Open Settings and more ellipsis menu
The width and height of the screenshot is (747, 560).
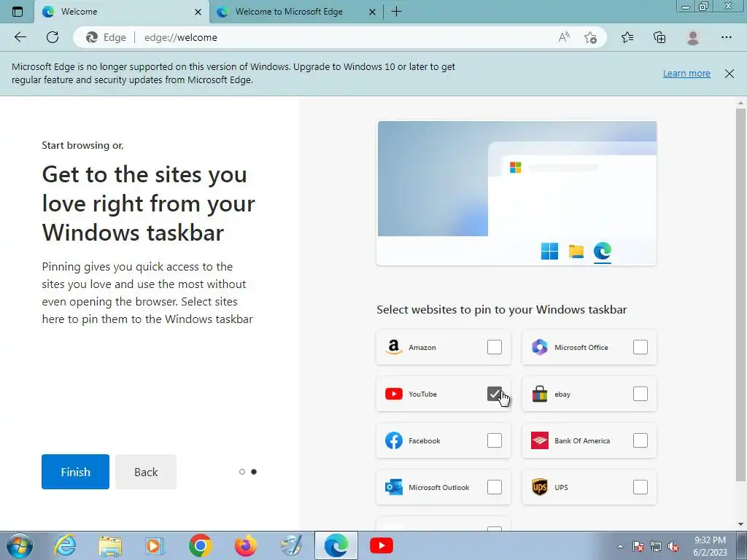coord(726,37)
